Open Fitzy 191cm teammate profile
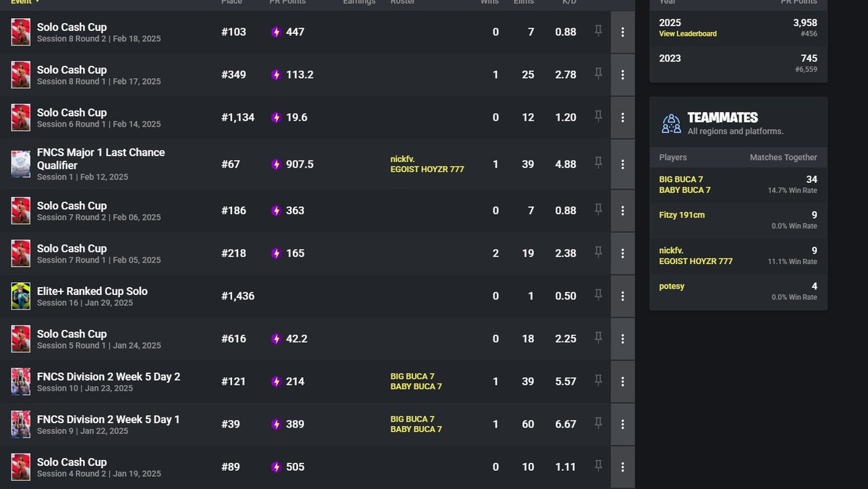This screenshot has height=489, width=868. (x=683, y=215)
